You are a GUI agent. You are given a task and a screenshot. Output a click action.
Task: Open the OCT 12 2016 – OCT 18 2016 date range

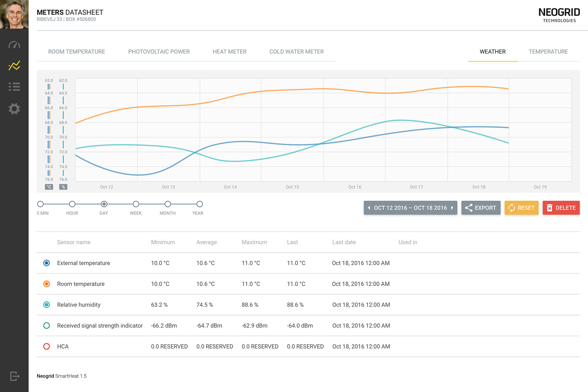(x=410, y=208)
